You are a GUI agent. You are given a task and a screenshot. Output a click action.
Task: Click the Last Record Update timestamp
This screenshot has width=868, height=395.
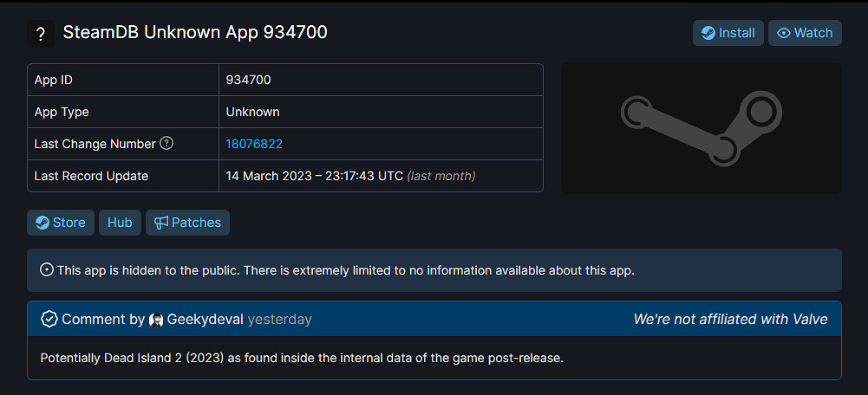coord(314,176)
